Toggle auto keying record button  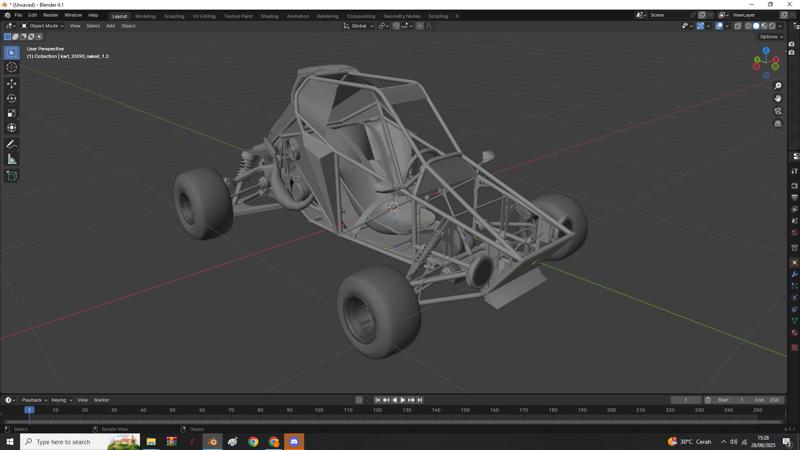[x=359, y=400]
